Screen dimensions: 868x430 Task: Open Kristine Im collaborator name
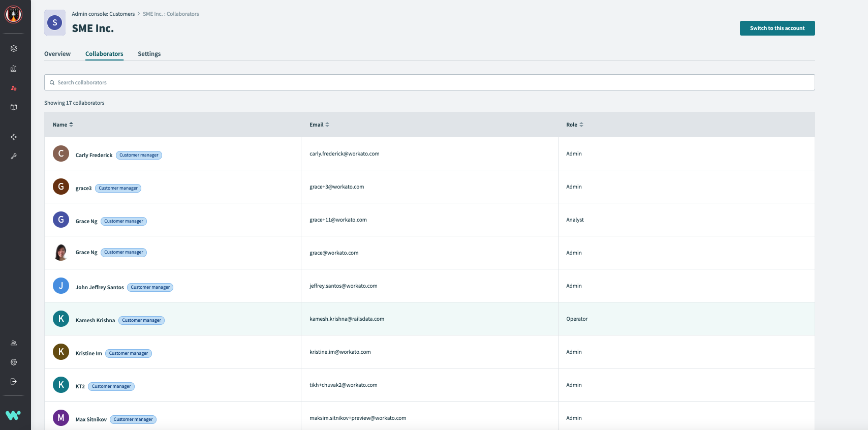(x=89, y=353)
